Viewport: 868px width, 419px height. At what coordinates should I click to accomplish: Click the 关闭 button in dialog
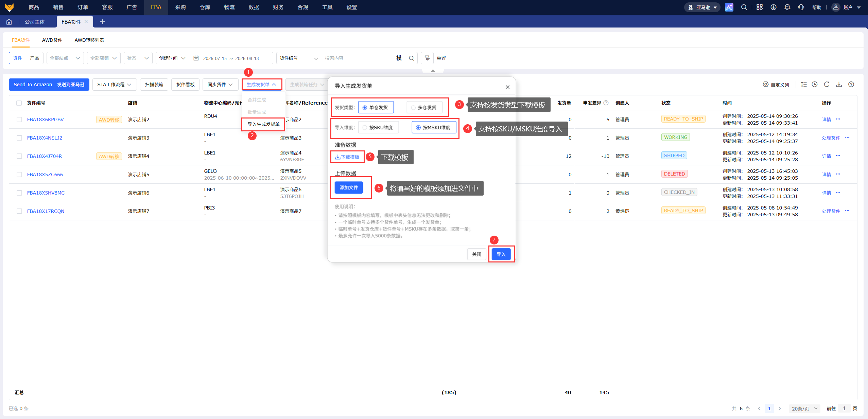click(476, 254)
